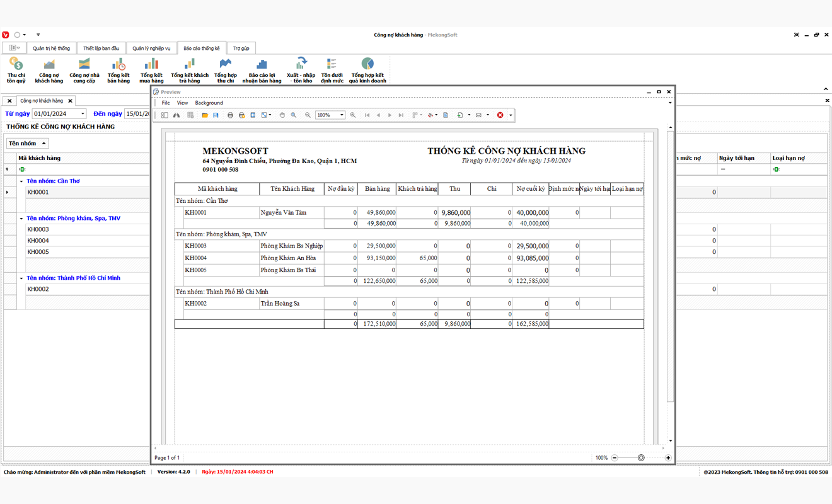Click the watermark icon in Preview toolbar

446,115
